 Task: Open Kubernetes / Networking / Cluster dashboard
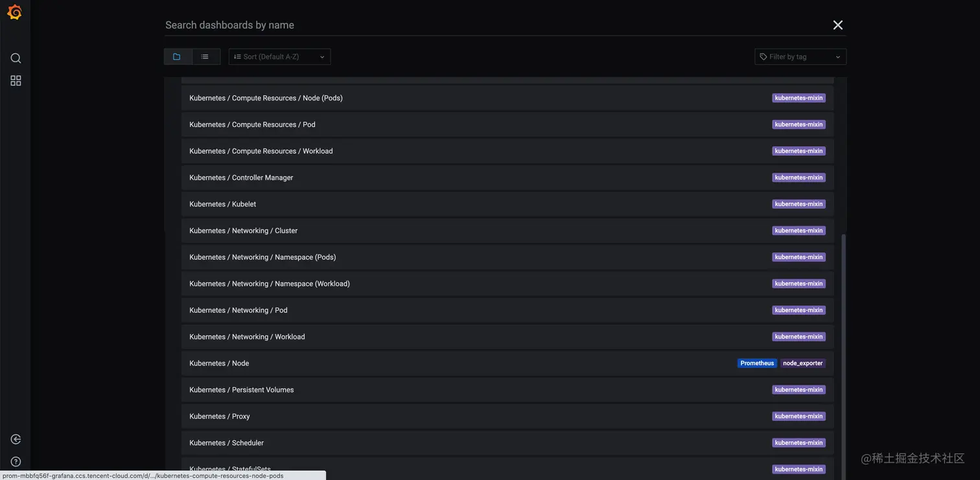pos(507,231)
